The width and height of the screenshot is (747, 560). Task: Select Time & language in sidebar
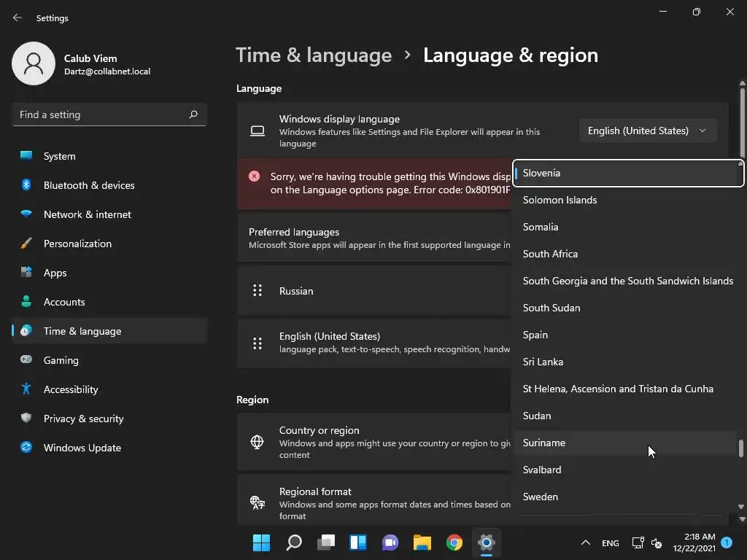[x=109, y=331]
